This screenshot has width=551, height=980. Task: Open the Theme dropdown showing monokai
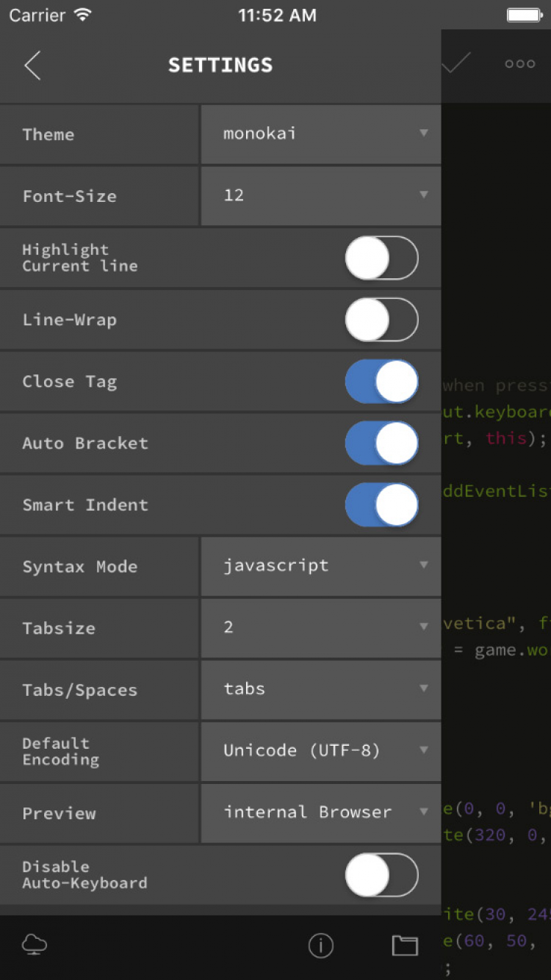point(321,134)
